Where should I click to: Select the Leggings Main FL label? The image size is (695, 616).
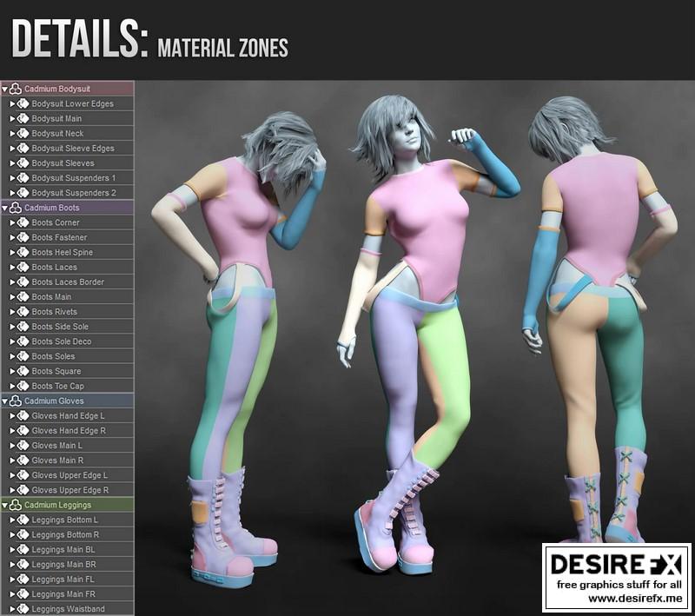click(63, 580)
